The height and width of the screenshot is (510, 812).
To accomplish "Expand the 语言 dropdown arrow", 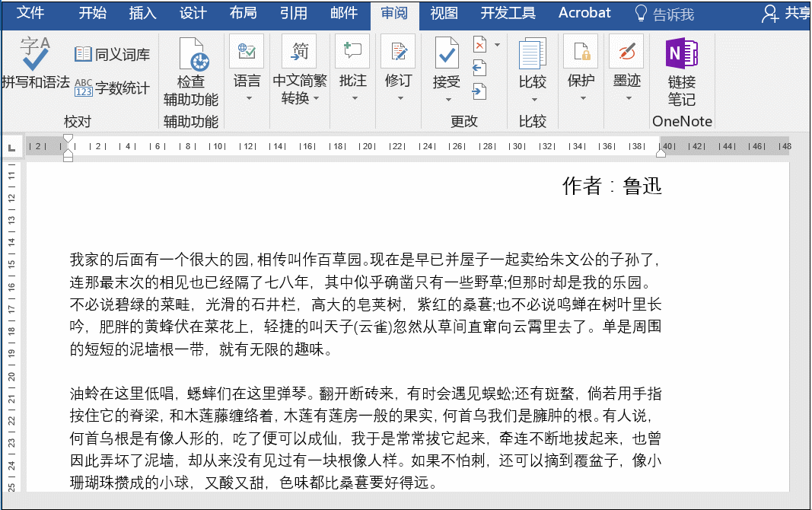I will [x=249, y=98].
